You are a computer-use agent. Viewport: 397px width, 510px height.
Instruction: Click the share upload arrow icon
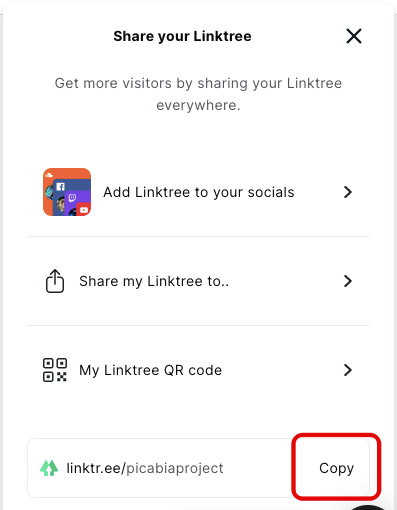55,281
